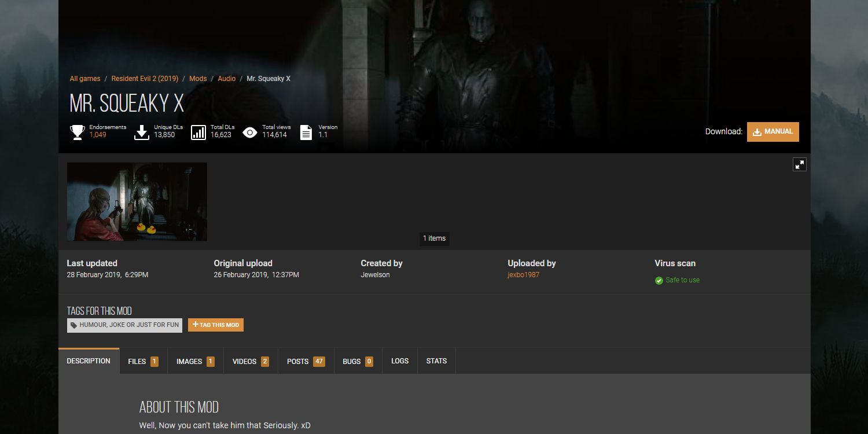868x434 pixels.
Task: Click the green Safe to use checkmark
Action: 659,280
